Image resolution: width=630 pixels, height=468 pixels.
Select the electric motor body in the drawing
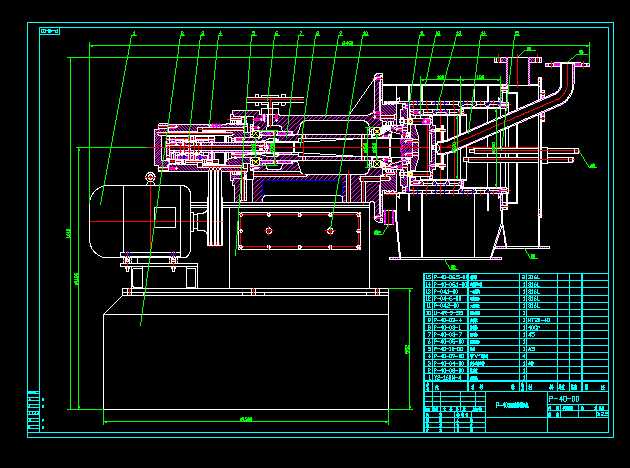click(x=140, y=221)
